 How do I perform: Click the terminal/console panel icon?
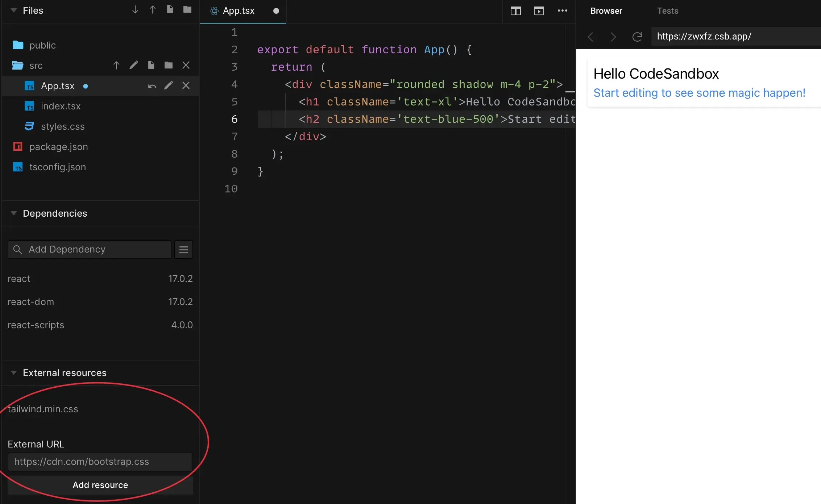(x=538, y=11)
